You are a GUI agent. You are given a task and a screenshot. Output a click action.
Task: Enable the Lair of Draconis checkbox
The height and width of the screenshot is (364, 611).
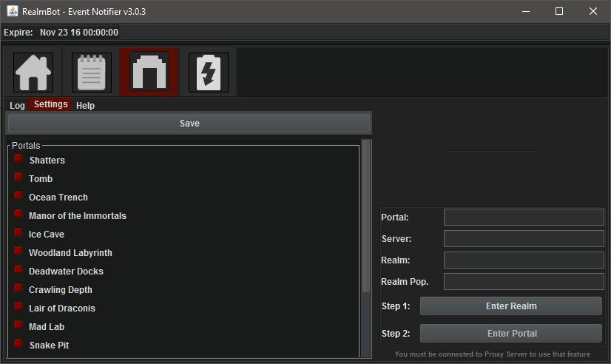coord(18,306)
